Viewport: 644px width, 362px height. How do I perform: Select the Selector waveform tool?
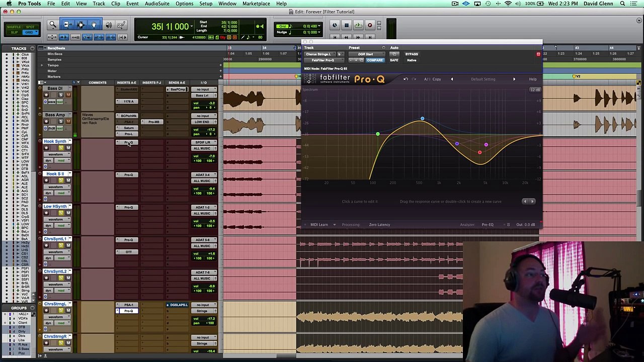click(x=80, y=25)
